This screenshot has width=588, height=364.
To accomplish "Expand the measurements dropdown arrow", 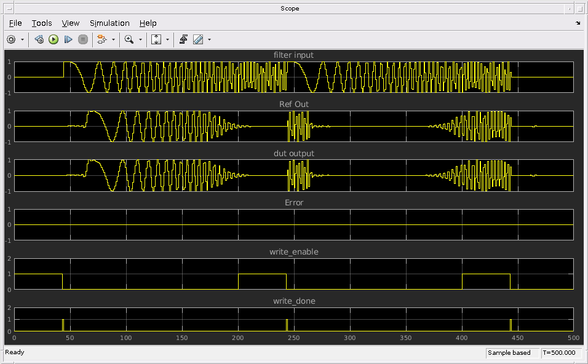I will click(x=210, y=39).
